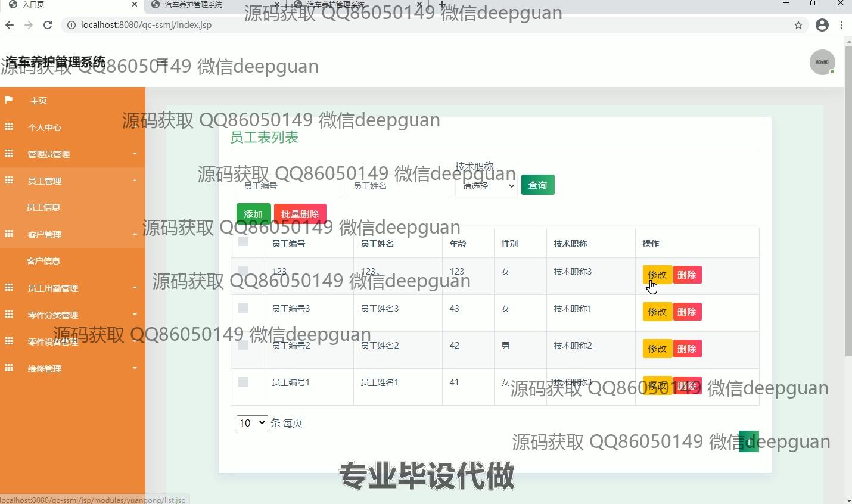Viewport: 852px width, 504px height.
Task: Focus the 员工姓名 search field
Action: click(x=398, y=186)
